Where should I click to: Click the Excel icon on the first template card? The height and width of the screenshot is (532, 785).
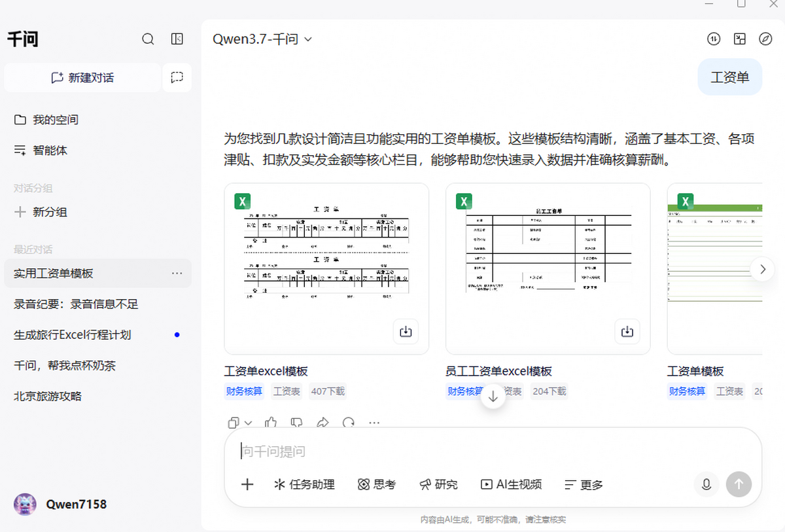point(243,202)
